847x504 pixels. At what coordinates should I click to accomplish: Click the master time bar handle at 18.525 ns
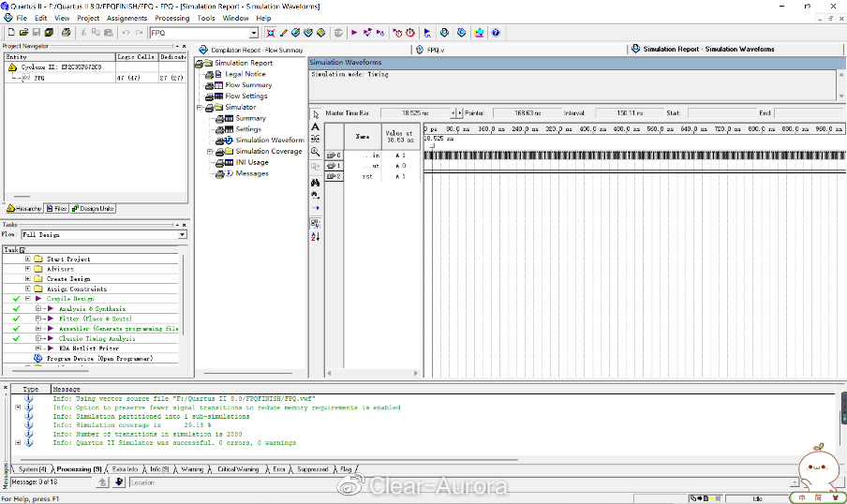(432, 145)
